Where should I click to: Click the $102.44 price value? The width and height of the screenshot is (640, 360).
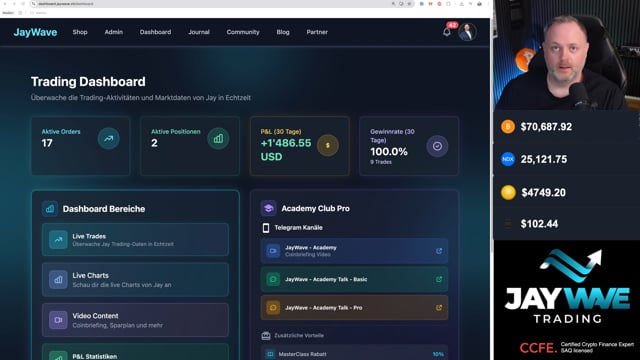(539, 224)
